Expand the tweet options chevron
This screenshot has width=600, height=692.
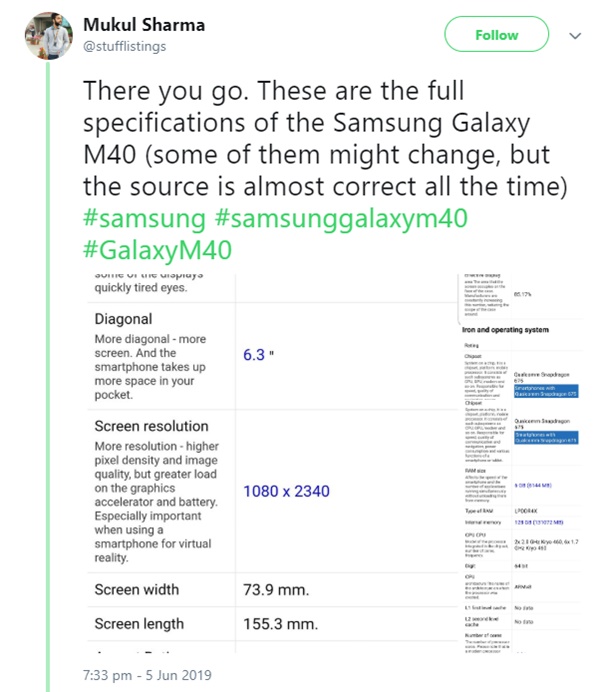575,35
